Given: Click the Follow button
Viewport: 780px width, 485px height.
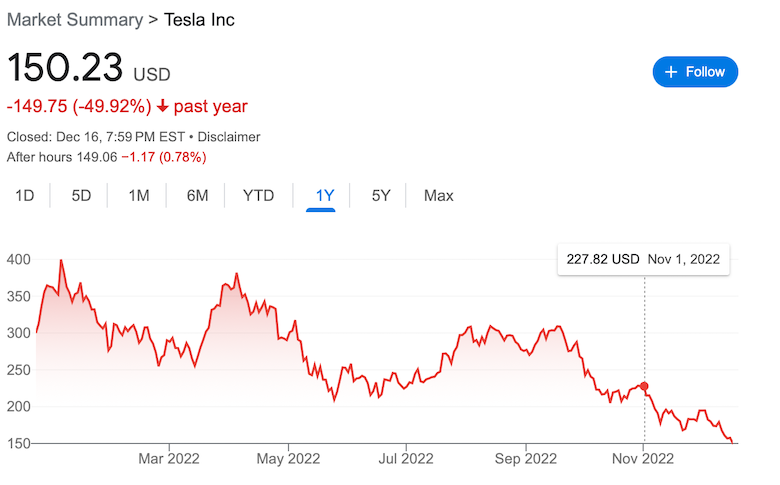Looking at the screenshot, I should (x=695, y=72).
